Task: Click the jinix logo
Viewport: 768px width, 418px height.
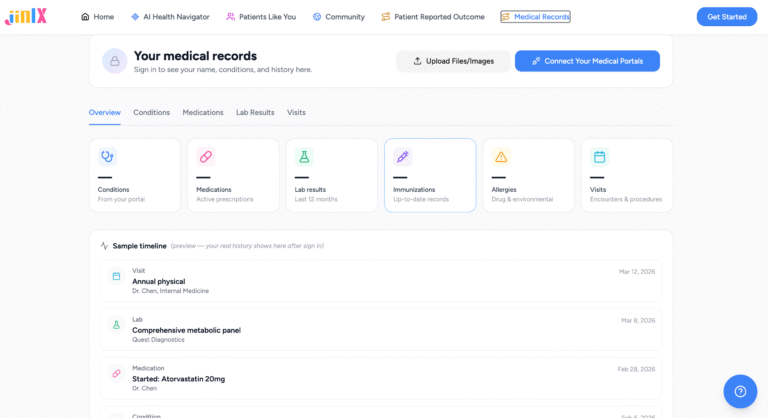Action: coord(26,17)
